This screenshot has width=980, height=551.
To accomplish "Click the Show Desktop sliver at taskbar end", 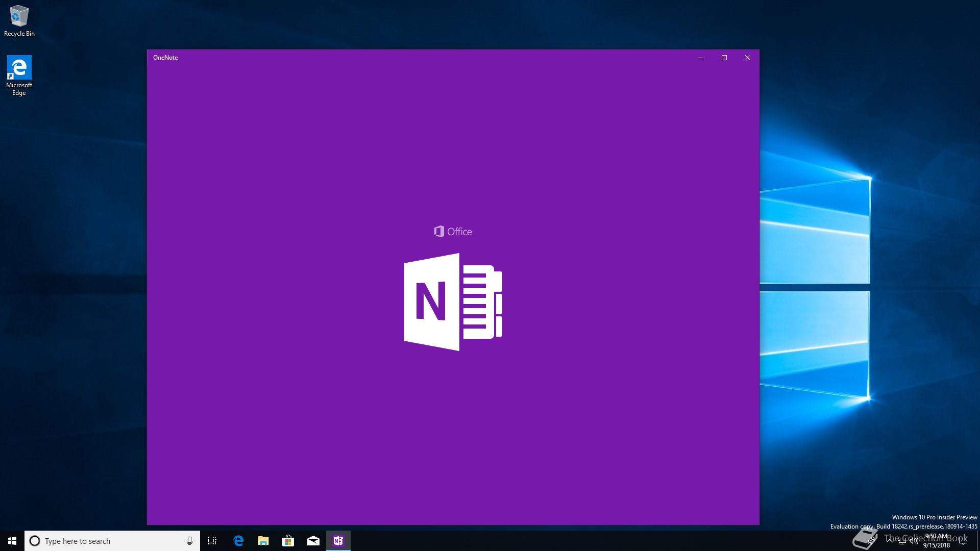I will coord(978,541).
